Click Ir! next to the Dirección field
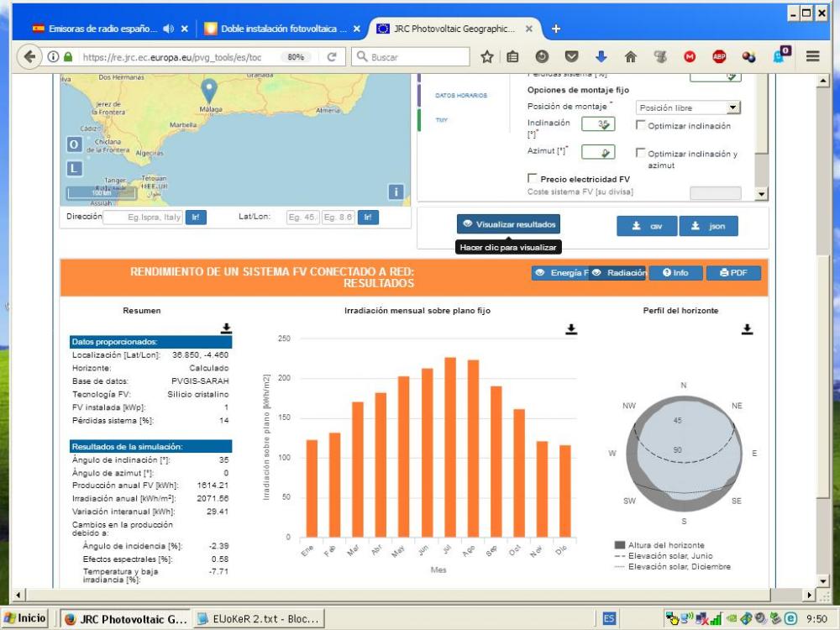The height and width of the screenshot is (630, 840). pyautogui.click(x=196, y=217)
